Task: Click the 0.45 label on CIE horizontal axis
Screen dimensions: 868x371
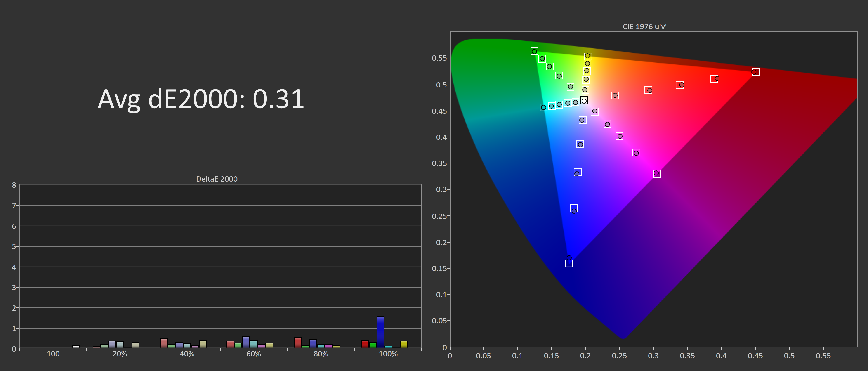Action: [755, 356]
